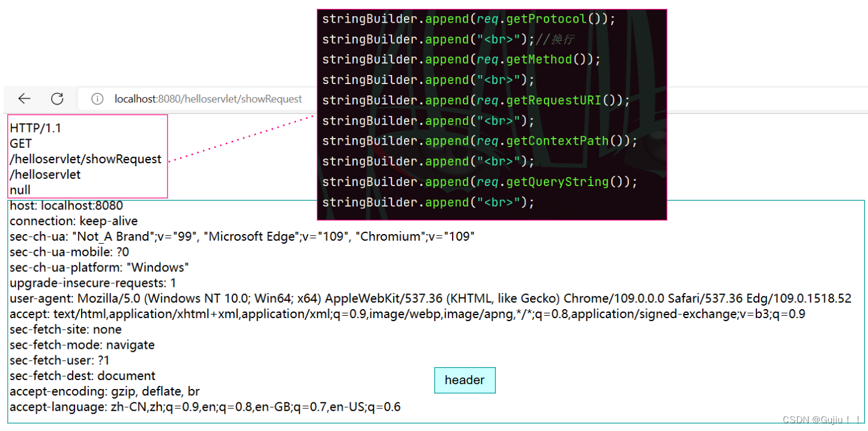
Task: Click the req.getQueryString() code line
Action: (480, 182)
